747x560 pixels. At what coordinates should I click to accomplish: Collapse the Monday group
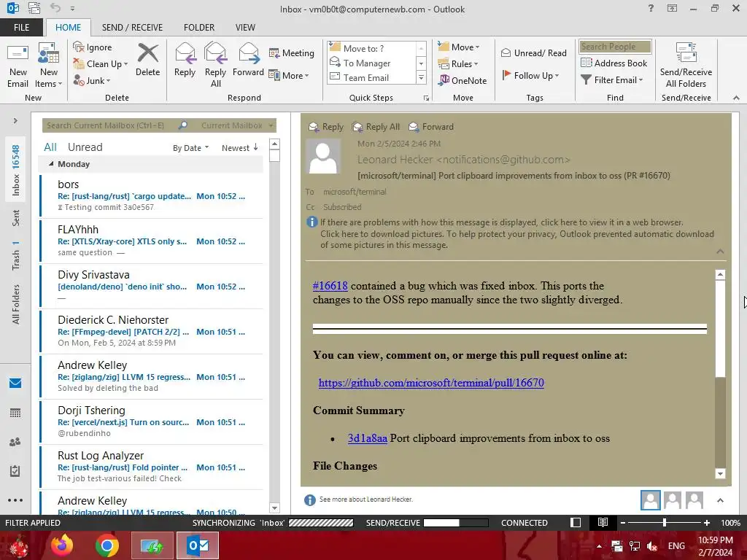[x=52, y=164]
